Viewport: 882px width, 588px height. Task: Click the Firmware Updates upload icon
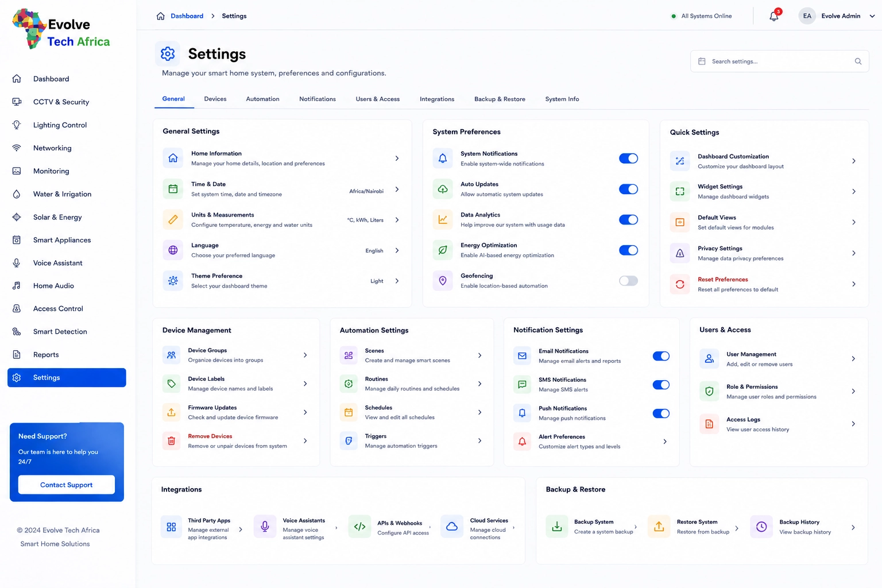171,412
